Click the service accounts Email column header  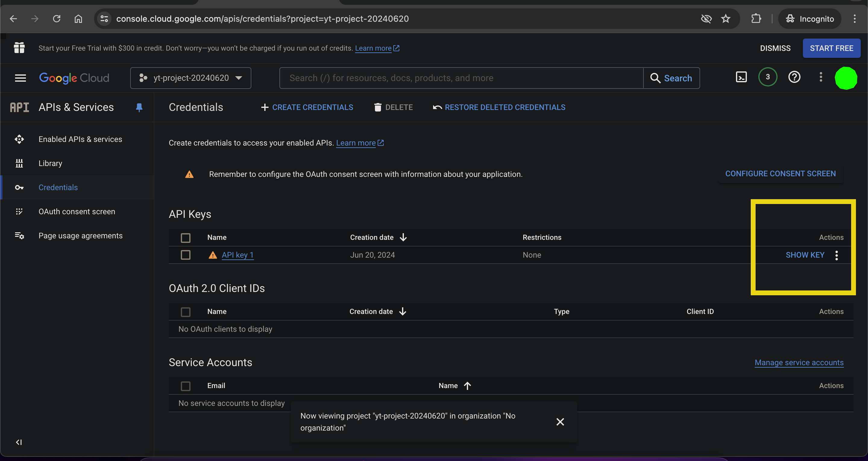[x=216, y=386]
